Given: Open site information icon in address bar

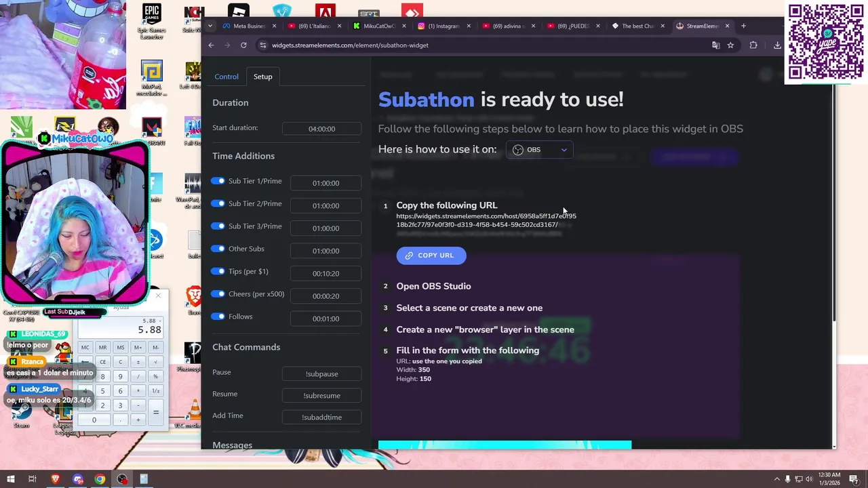Looking at the screenshot, I should [263, 45].
